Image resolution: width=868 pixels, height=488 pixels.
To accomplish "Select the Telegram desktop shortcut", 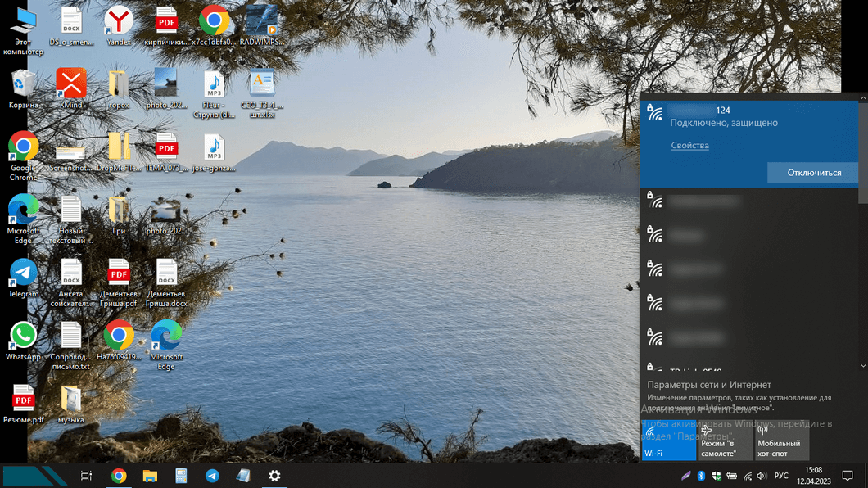I will pos(23,278).
